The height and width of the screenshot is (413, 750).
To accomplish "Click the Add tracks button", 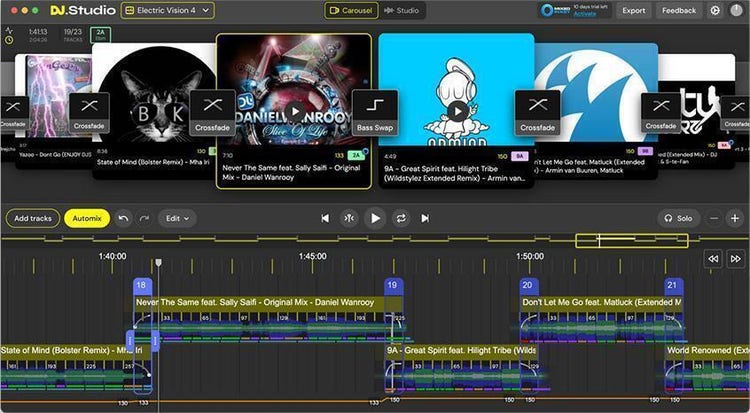I will click(x=33, y=218).
